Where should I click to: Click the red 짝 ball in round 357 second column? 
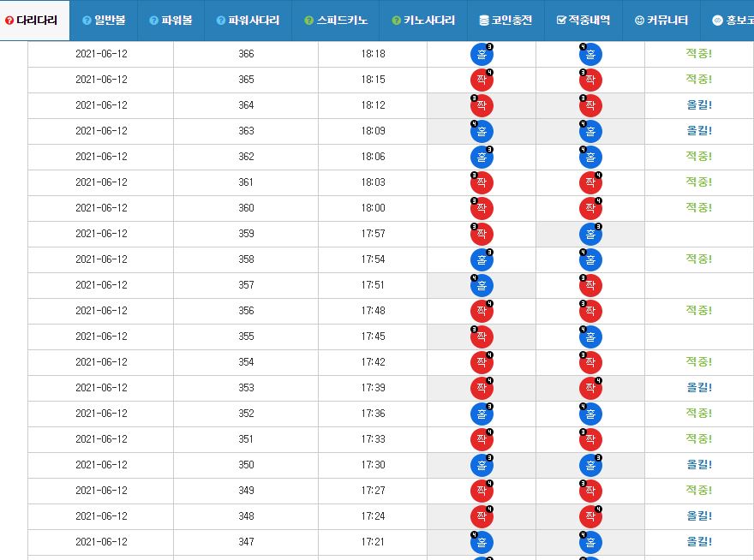(x=590, y=285)
